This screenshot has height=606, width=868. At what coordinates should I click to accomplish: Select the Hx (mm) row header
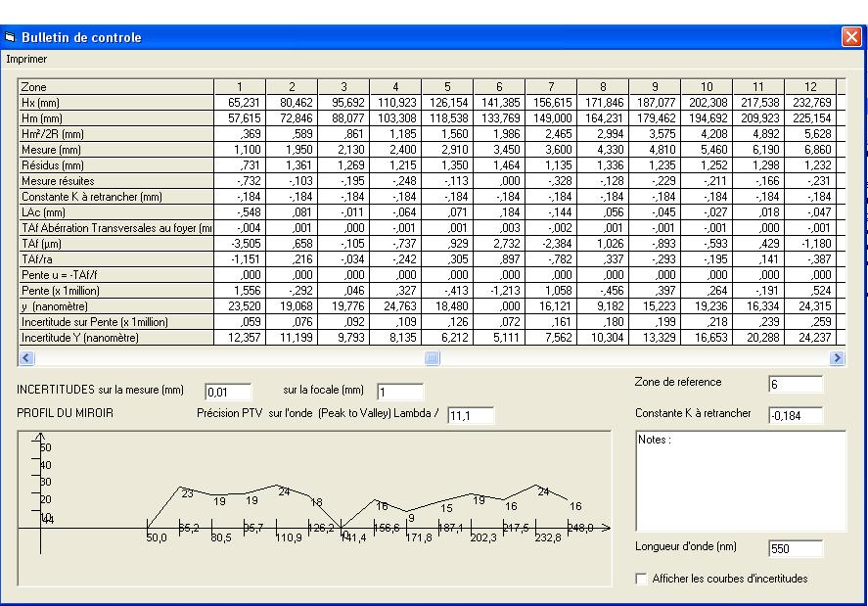coord(116,103)
